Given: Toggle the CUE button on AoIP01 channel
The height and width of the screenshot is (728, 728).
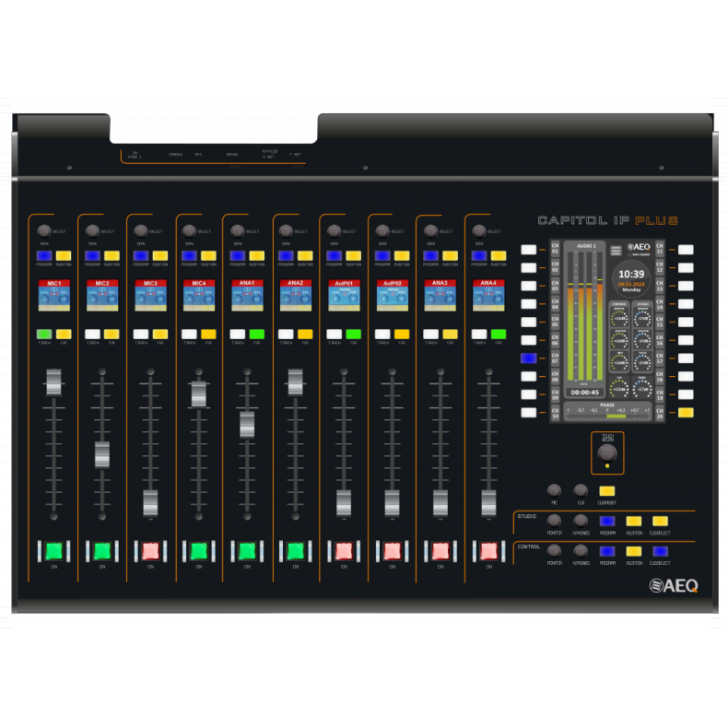Looking at the screenshot, I should pos(353,334).
